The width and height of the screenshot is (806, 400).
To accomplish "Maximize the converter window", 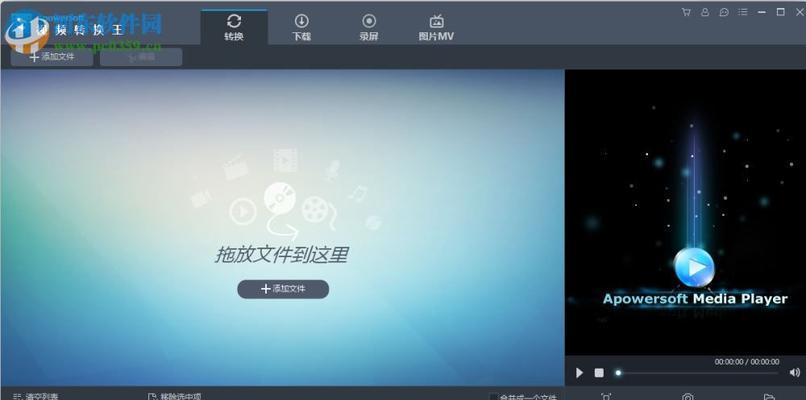I will [x=780, y=12].
